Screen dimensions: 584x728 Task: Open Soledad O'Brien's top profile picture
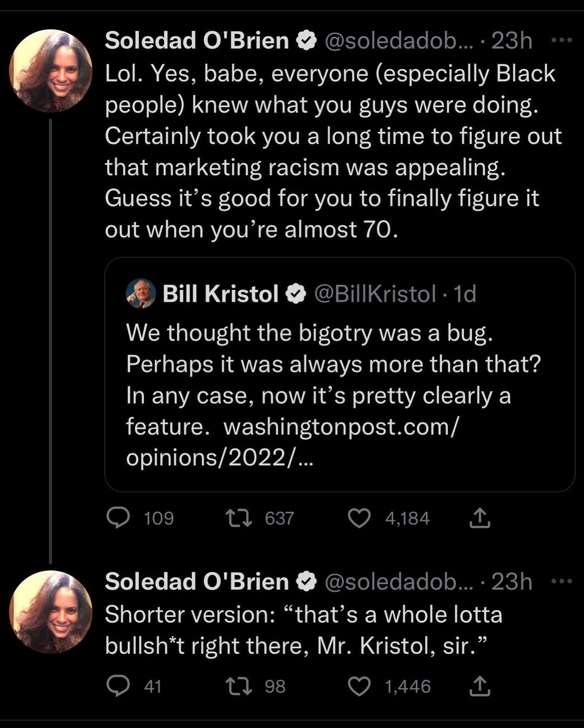[51, 70]
